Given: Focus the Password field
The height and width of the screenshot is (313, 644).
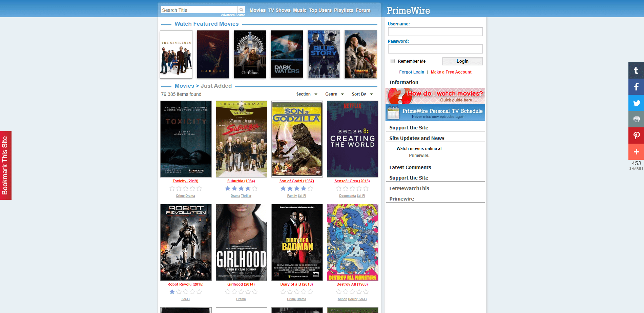Looking at the screenshot, I should pos(435,49).
